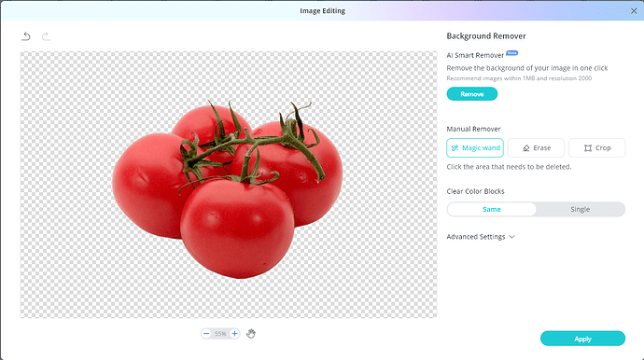This screenshot has height=360, width=644.
Task: Click the Image Editing title text
Action: point(322,11)
